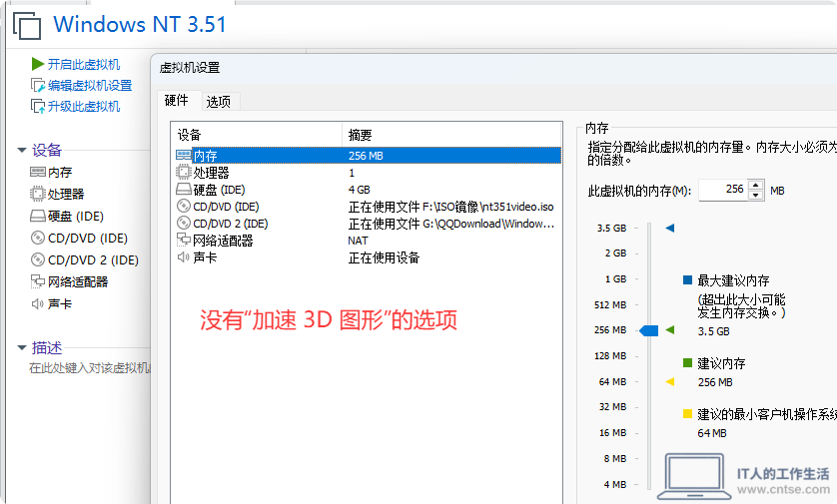The height and width of the screenshot is (504, 837).
Task: Click the CD/DVD (IDE) disc icon in left pane
Action: 37,238
